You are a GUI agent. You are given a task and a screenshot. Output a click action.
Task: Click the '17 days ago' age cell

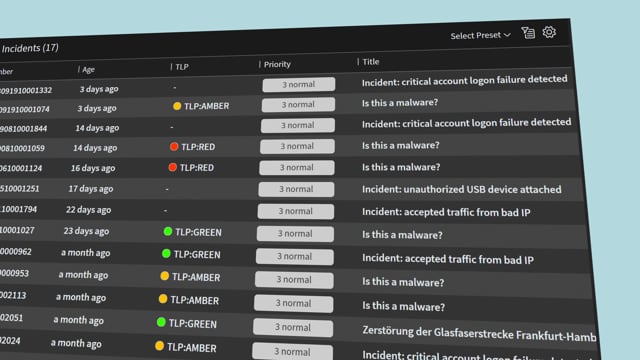click(x=91, y=189)
